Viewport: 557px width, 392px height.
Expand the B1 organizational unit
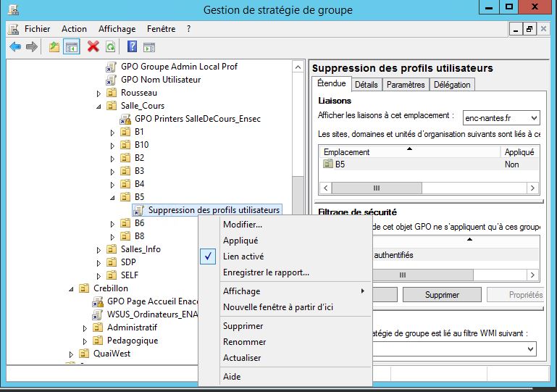(112, 133)
